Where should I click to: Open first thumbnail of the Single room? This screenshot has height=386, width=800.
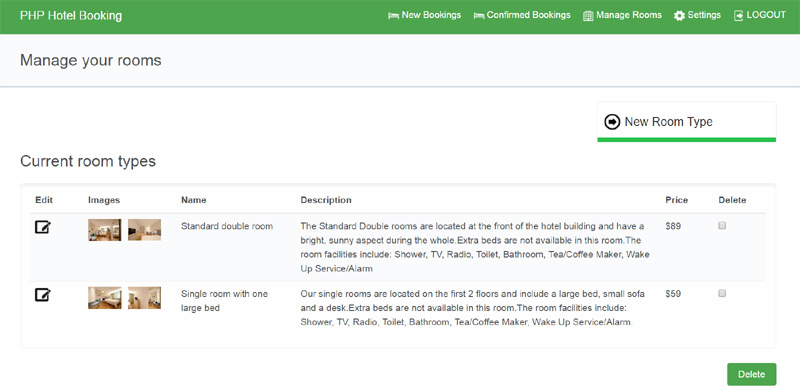105,298
